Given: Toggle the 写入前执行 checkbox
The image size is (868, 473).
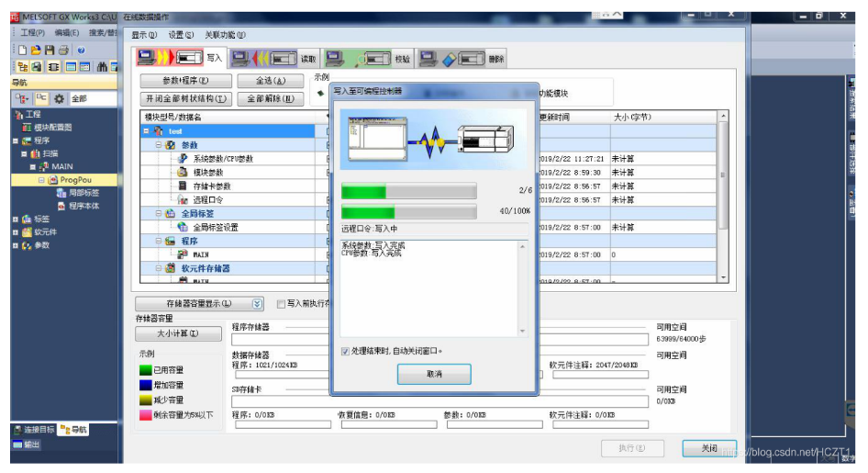Looking at the screenshot, I should [281, 303].
